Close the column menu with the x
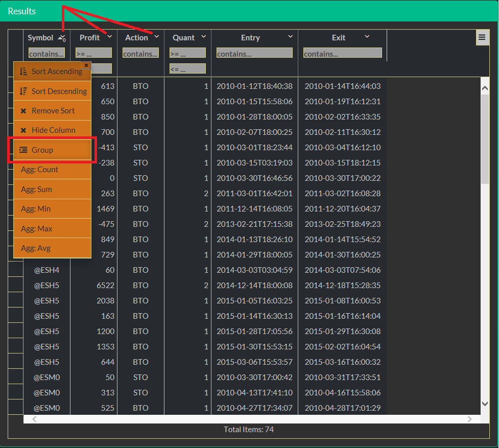Viewport: 499px width, 448px height. pyautogui.click(x=86, y=65)
